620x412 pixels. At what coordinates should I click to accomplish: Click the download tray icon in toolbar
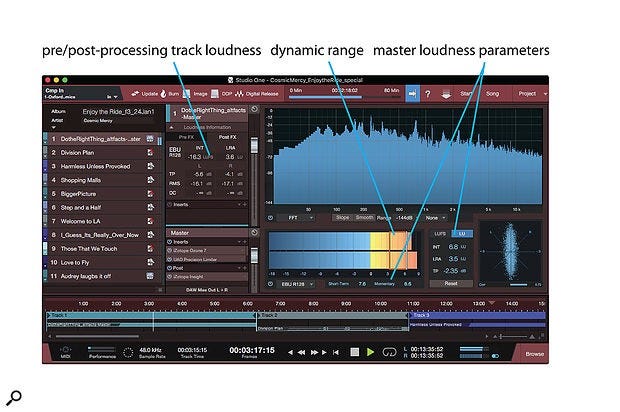(446, 94)
